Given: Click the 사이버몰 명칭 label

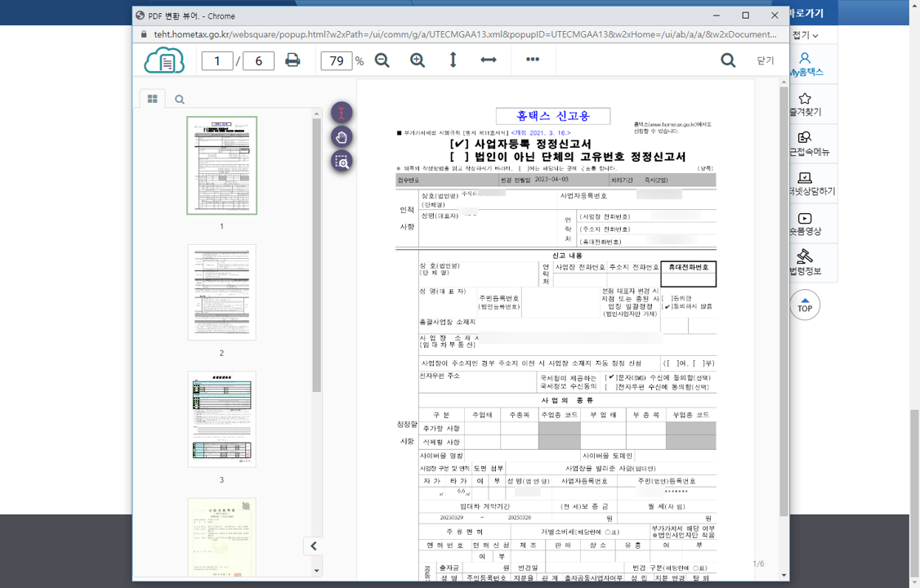Looking at the screenshot, I should tap(441, 456).
